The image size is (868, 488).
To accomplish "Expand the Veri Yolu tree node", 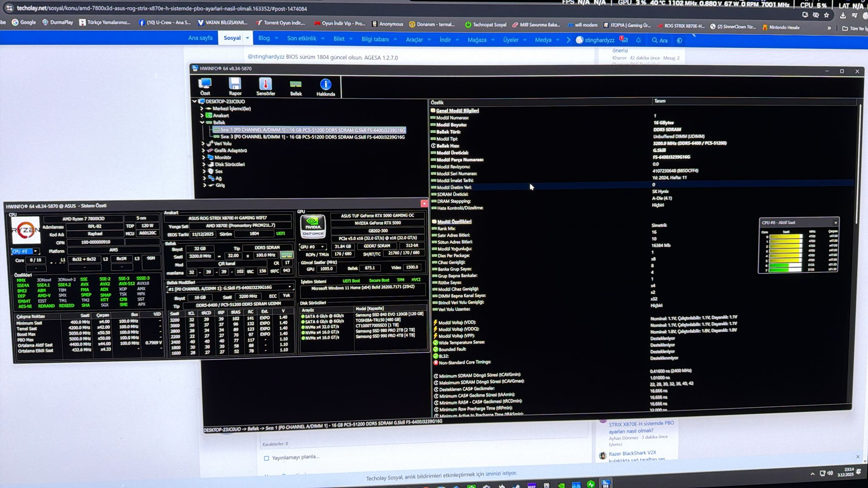I will point(203,144).
